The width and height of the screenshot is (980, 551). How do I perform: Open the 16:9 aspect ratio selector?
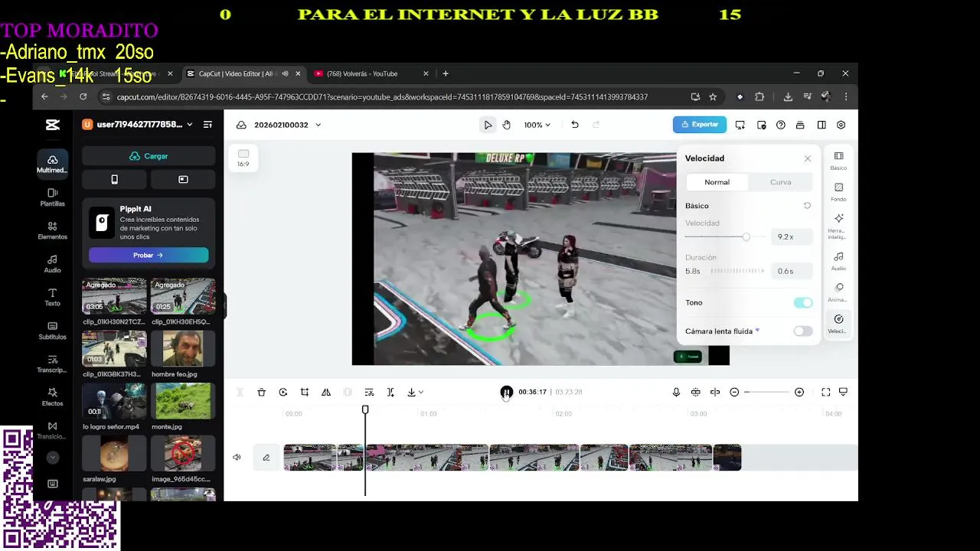click(x=243, y=158)
